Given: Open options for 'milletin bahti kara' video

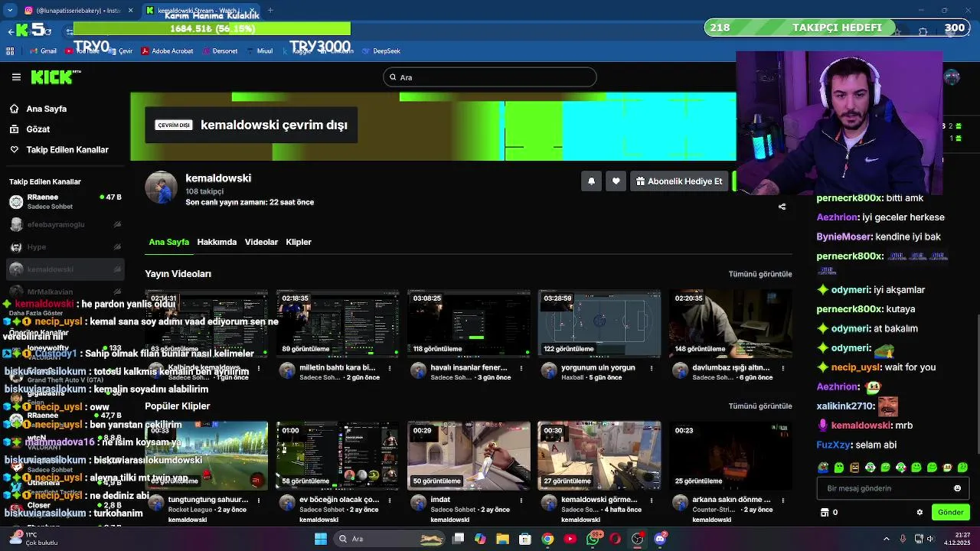Looking at the screenshot, I should [390, 370].
